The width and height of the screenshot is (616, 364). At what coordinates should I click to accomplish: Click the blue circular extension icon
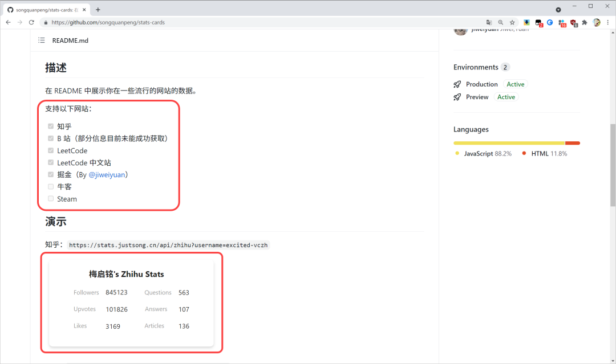pos(550,22)
